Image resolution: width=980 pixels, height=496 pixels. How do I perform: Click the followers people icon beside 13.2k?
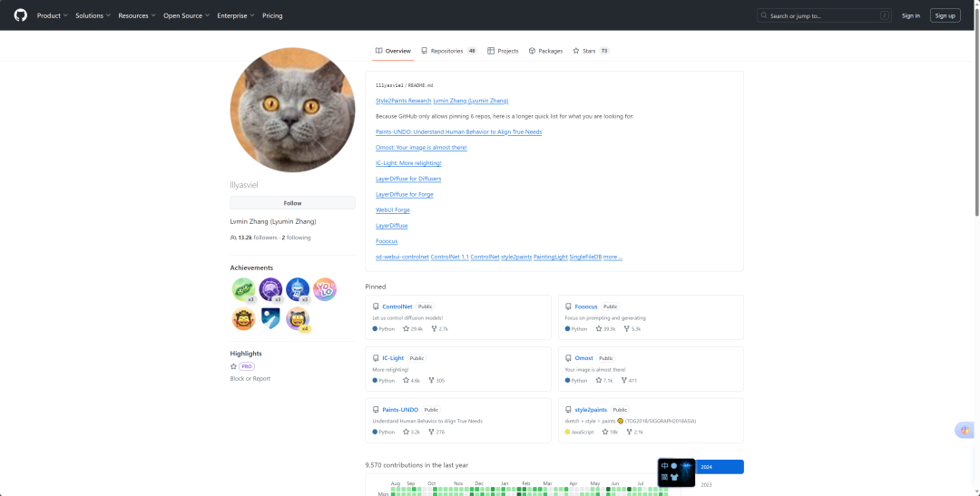point(233,238)
